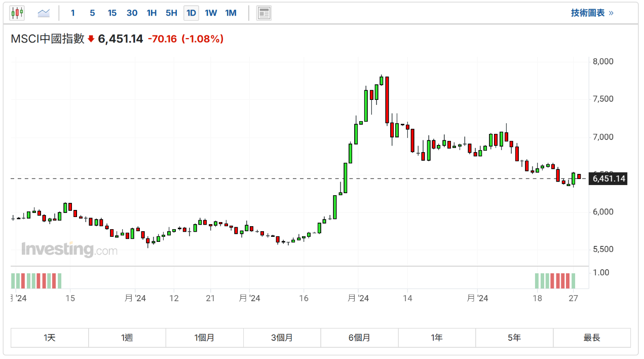
Task: Set interval to 15 minutes
Action: click(112, 13)
